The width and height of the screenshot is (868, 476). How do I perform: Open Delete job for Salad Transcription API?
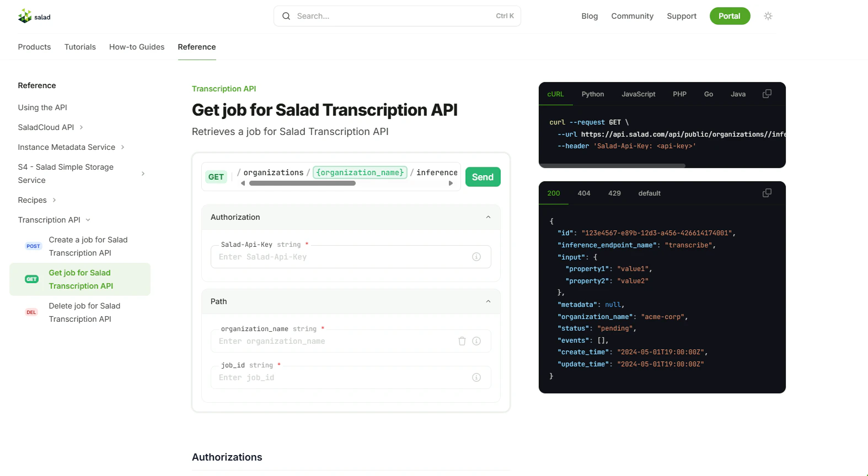[x=84, y=312]
